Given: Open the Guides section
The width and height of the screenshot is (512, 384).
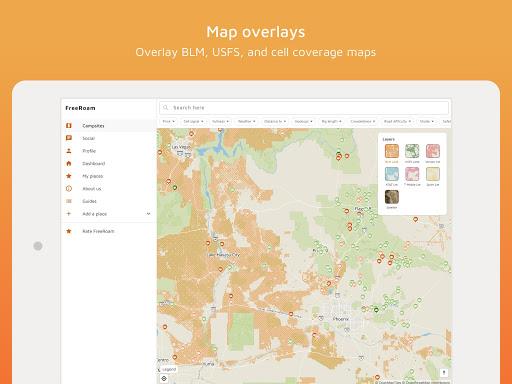Looking at the screenshot, I should [x=108, y=201].
